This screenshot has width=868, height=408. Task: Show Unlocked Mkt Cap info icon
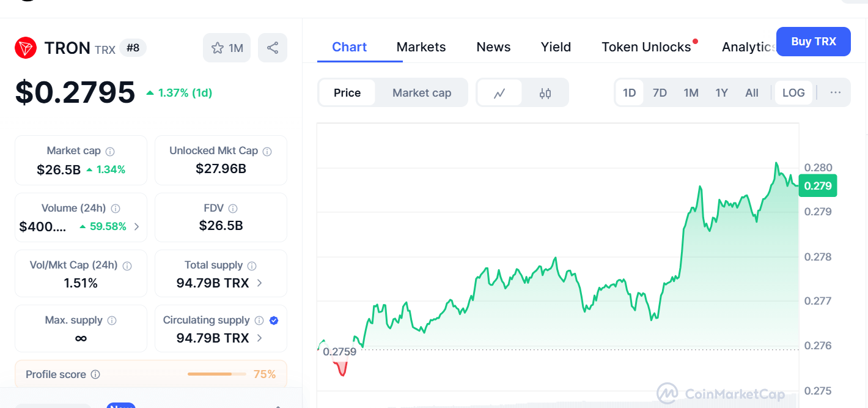tap(267, 151)
